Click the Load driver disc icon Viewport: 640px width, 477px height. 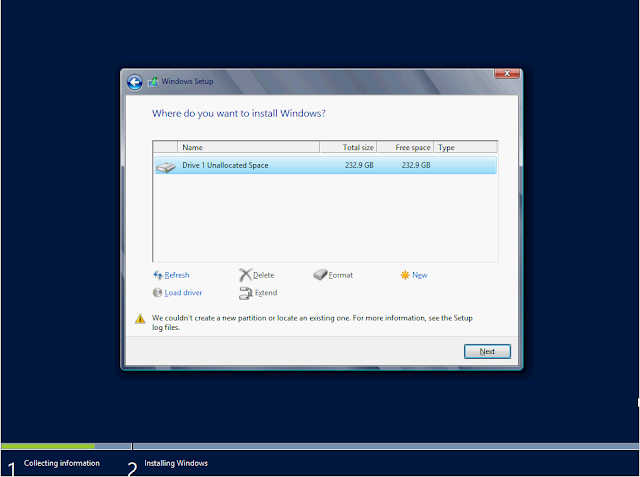coord(157,293)
